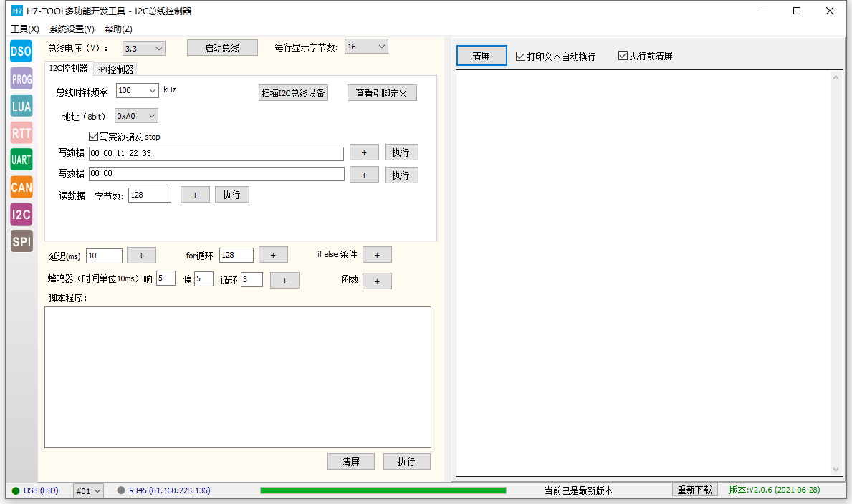Click the output scrollbar up arrow
The height and width of the screenshot is (504, 852).
(836, 77)
